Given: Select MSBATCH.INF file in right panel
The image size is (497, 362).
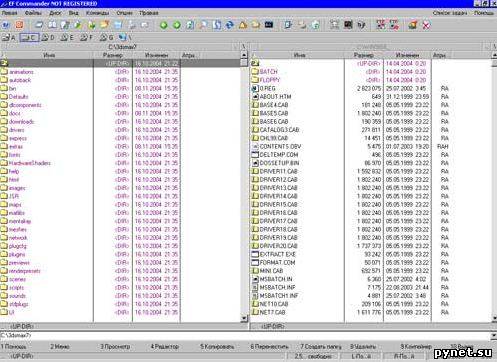Looking at the screenshot, I should pos(277,287).
